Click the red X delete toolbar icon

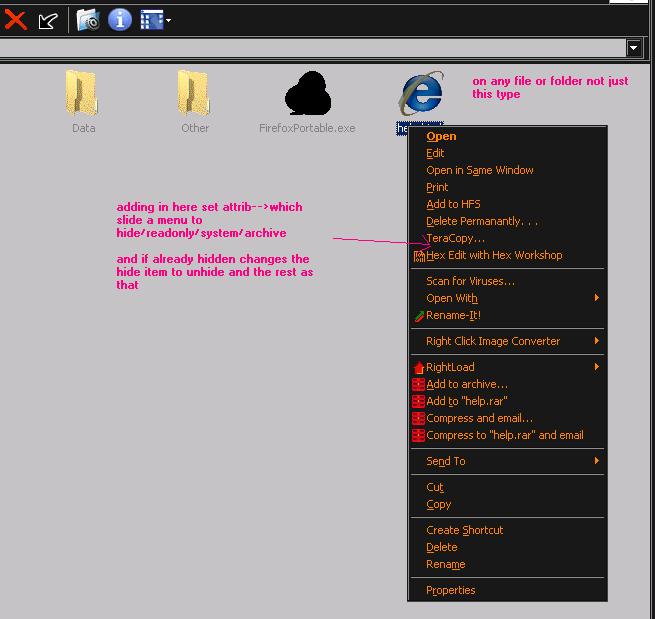coord(15,19)
